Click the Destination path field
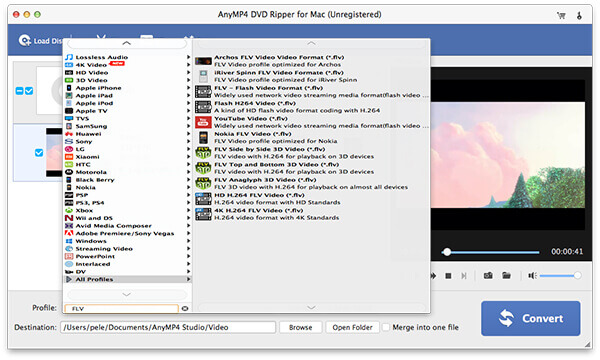 pos(168,327)
